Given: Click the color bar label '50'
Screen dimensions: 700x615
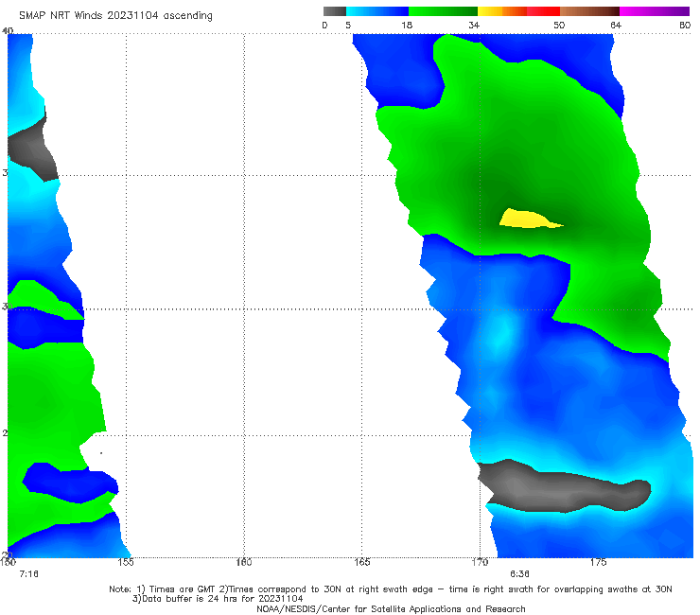Looking at the screenshot, I should coord(559,26).
